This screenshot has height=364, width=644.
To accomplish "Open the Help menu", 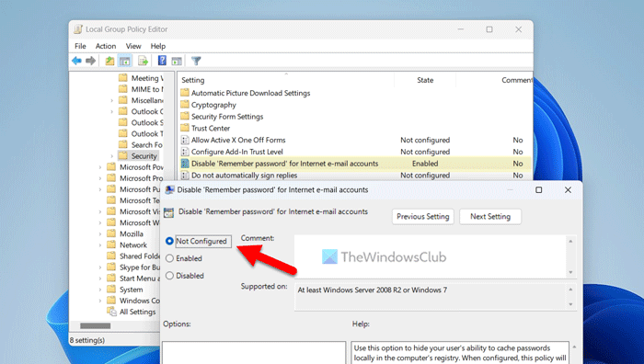I will [157, 46].
